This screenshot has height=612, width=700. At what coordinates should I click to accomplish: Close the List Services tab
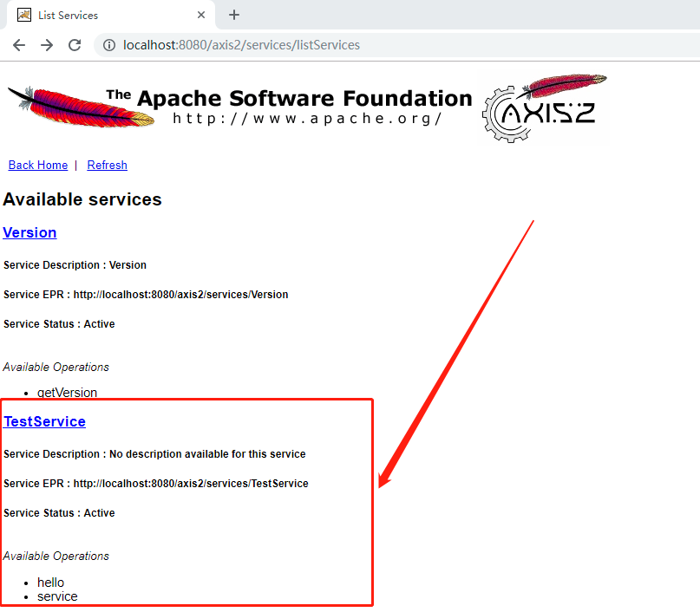pyautogui.click(x=201, y=15)
